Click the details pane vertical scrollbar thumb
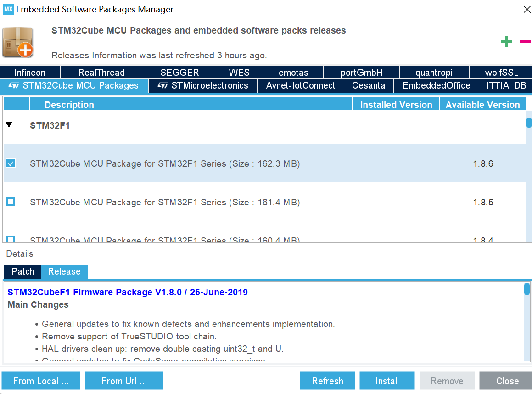This screenshot has height=394, width=532. point(526,289)
